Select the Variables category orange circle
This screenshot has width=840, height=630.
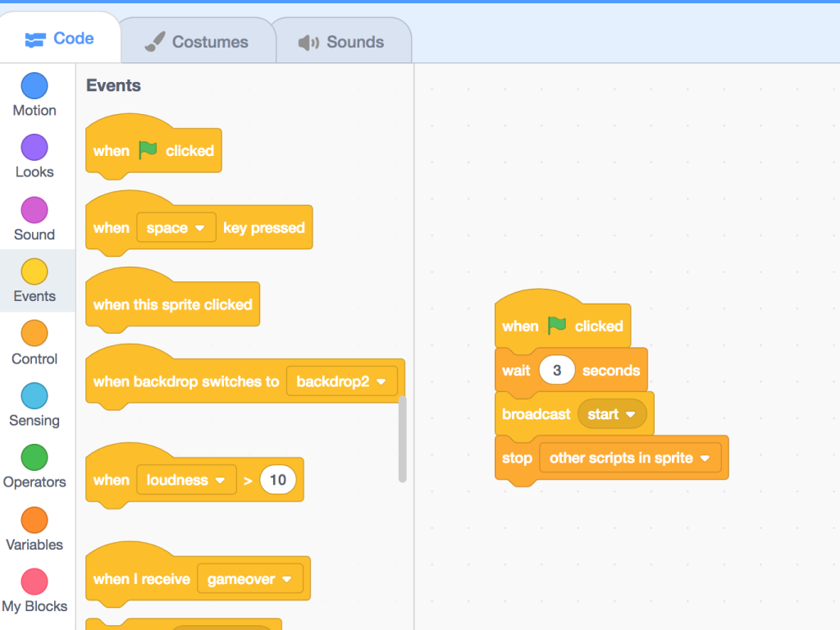coord(34,520)
